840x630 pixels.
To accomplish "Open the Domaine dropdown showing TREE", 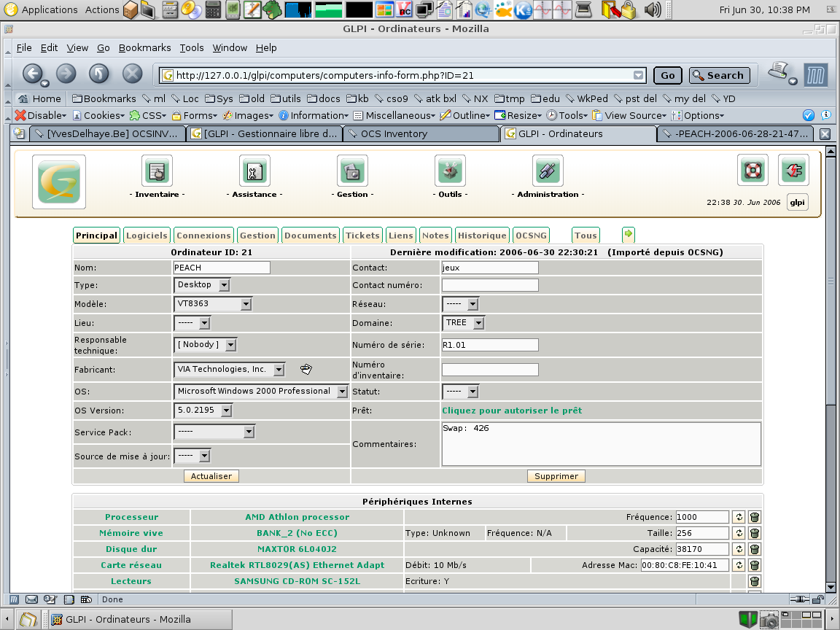I will tap(464, 323).
